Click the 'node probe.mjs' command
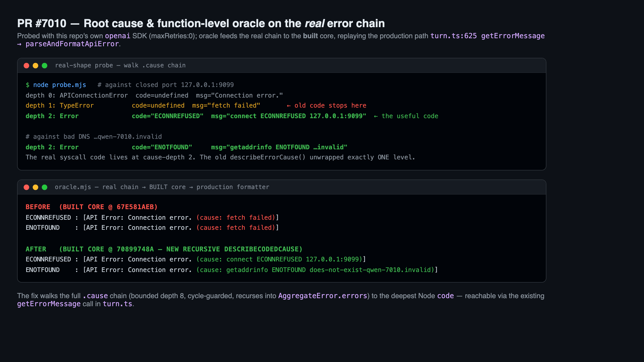Viewport: 644px width, 362px height. pyautogui.click(x=60, y=85)
